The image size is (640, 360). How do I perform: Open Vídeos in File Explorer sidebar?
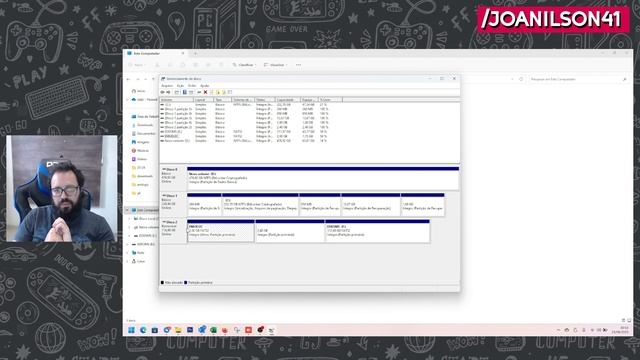click(x=140, y=159)
